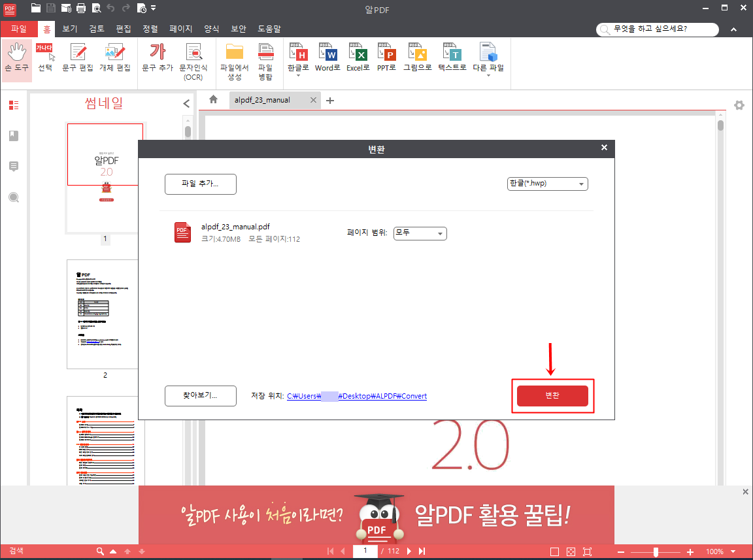
Task: Convert PDF to image (그림으로)
Action: pyautogui.click(x=417, y=57)
